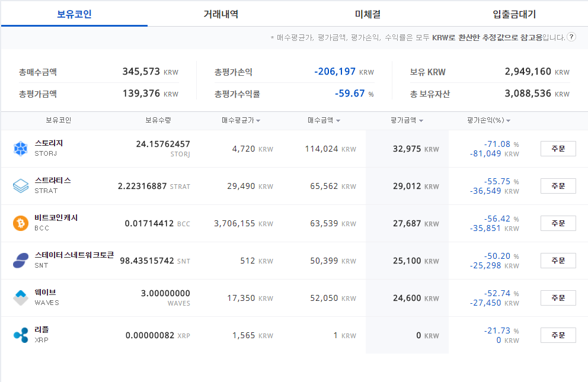Click the STORJ coin logo icon
588x382 pixels.
[21, 149]
